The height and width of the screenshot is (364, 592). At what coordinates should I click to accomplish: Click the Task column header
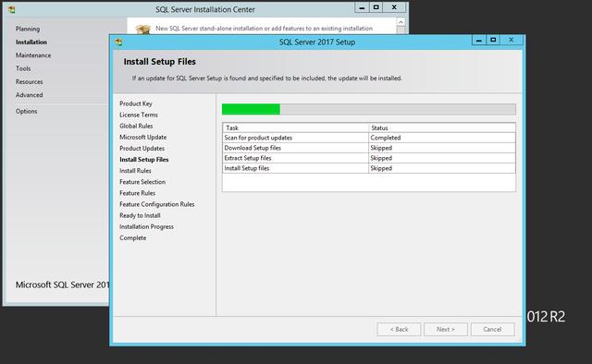tap(296, 127)
